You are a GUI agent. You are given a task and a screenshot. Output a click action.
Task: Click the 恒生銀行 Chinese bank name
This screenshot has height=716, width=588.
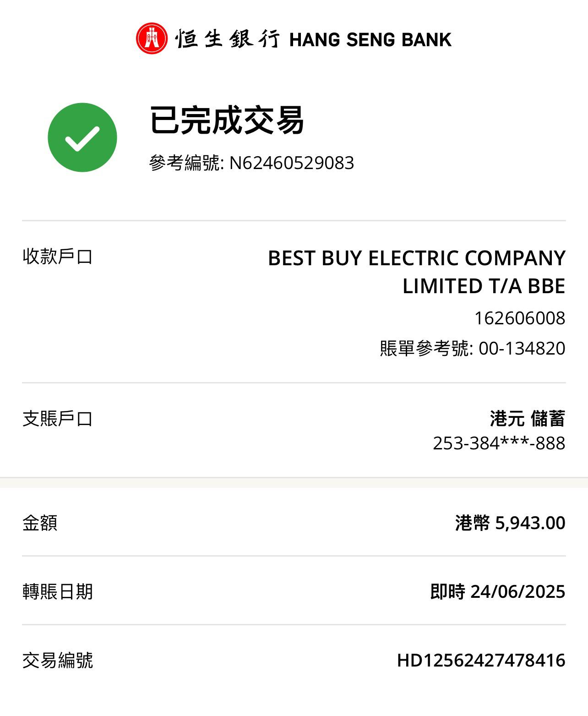[228, 39]
